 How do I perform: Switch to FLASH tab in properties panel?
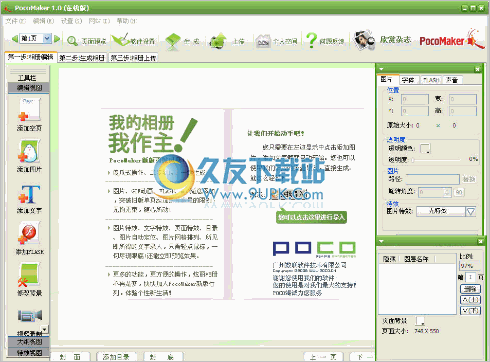pos(431,80)
